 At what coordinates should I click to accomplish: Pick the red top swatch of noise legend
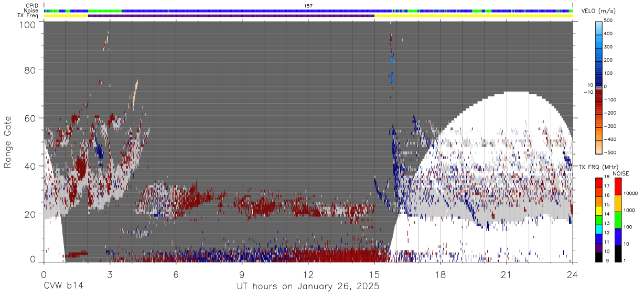tap(617, 186)
